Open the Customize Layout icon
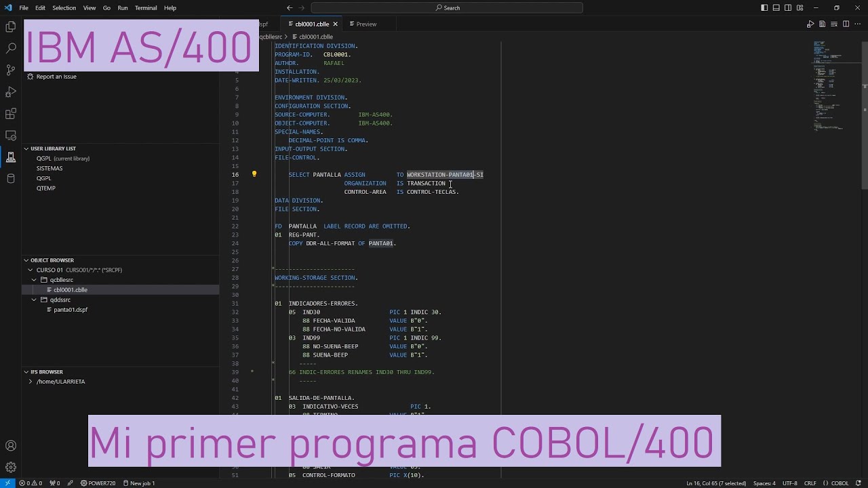Viewport: 868px width, 488px height. click(x=799, y=8)
